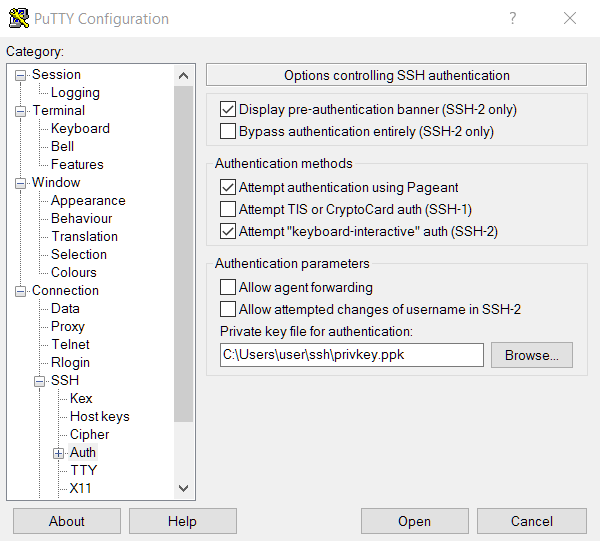The height and width of the screenshot is (541, 600).
Task: Close the PuTTY Configuration window
Action: coord(570,18)
